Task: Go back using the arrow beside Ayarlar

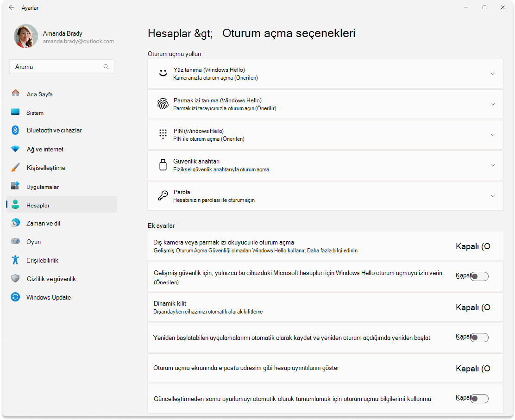Action: click(x=12, y=7)
